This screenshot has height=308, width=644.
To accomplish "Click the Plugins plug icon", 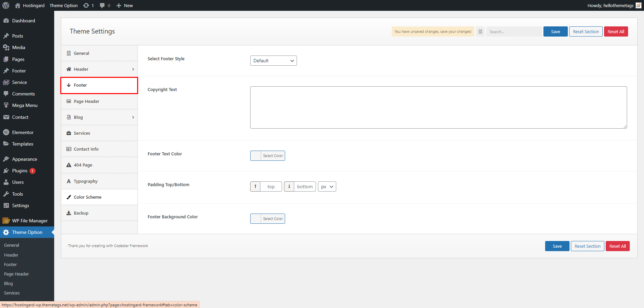I will 6,171.
